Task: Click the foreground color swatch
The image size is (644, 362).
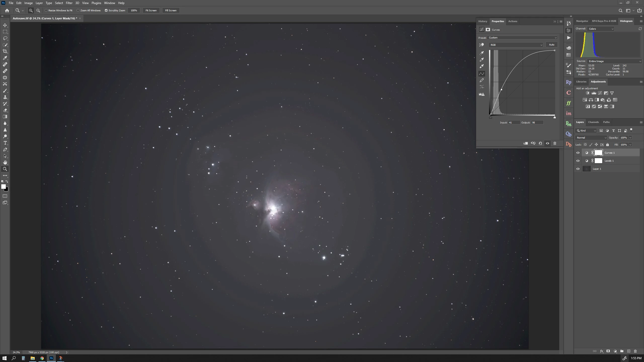Action: [x=3, y=187]
